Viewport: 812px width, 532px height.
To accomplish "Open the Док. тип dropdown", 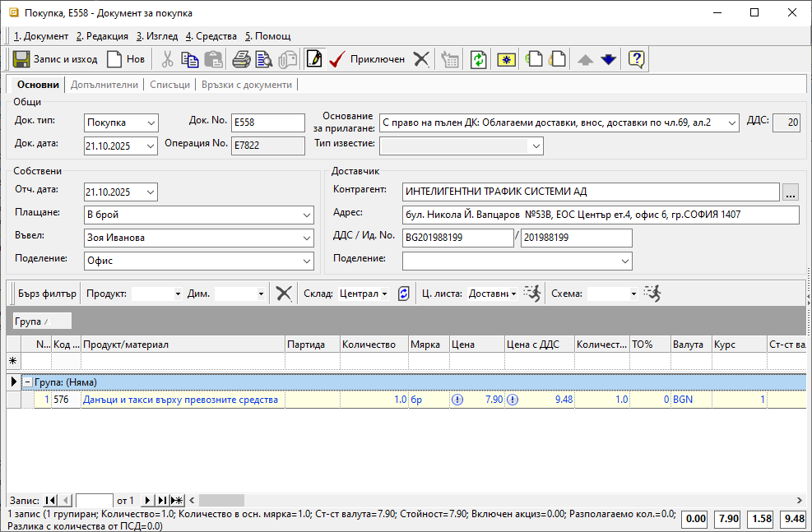I will 150,123.
